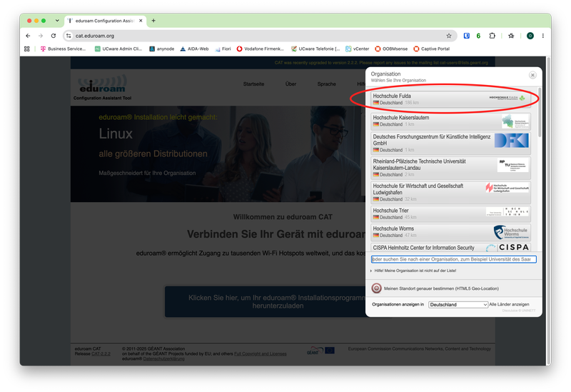The width and height of the screenshot is (571, 392).
Task: Open the OOBMsense bookmark
Action: (x=391, y=49)
